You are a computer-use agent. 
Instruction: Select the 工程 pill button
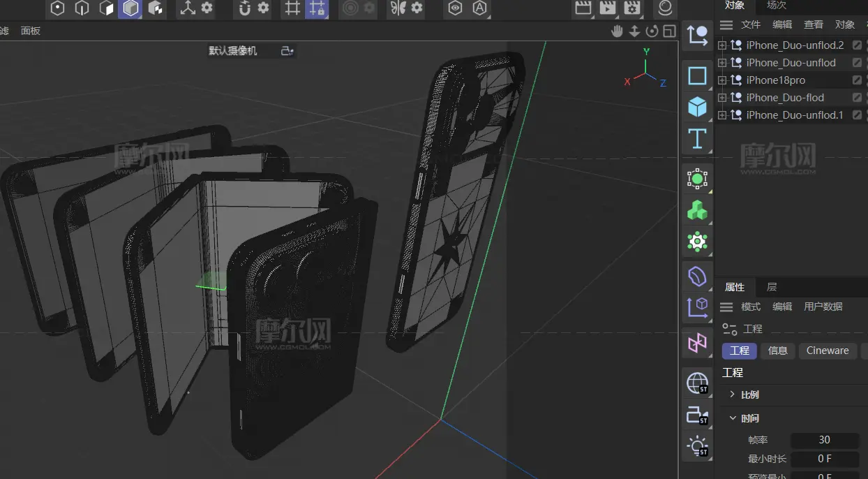(x=740, y=351)
